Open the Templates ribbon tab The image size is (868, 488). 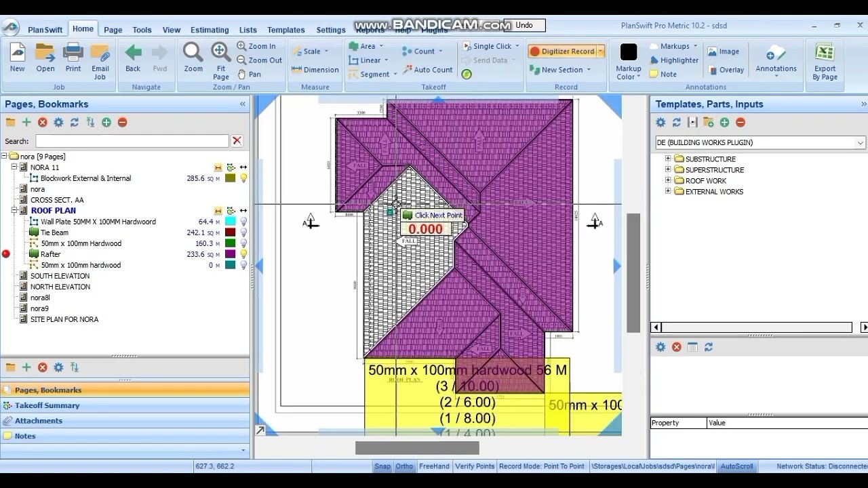click(285, 30)
